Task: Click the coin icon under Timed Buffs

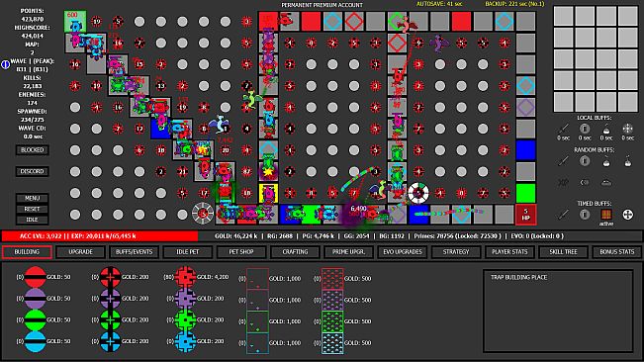Action: (x=585, y=215)
